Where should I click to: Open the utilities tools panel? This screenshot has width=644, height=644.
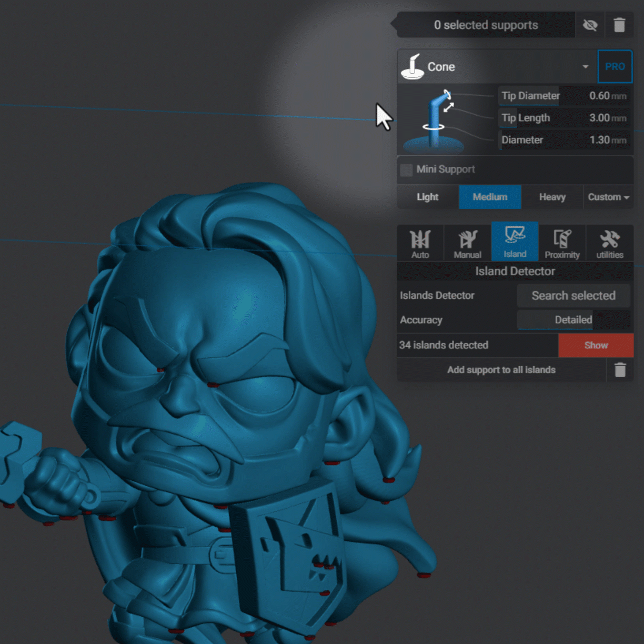[609, 243]
